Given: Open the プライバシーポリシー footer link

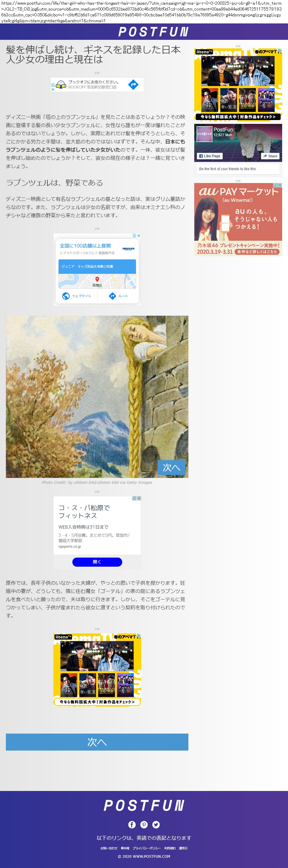Looking at the screenshot, I should tap(147, 848).
